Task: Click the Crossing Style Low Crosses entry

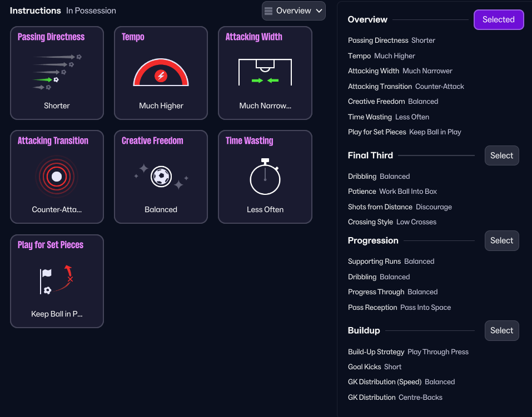Action: pyautogui.click(x=392, y=222)
